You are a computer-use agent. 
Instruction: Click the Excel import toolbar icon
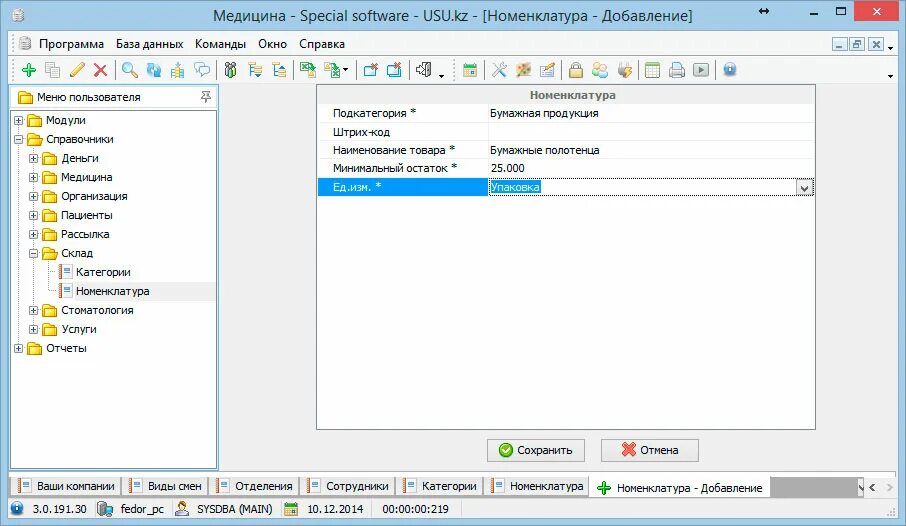point(308,71)
